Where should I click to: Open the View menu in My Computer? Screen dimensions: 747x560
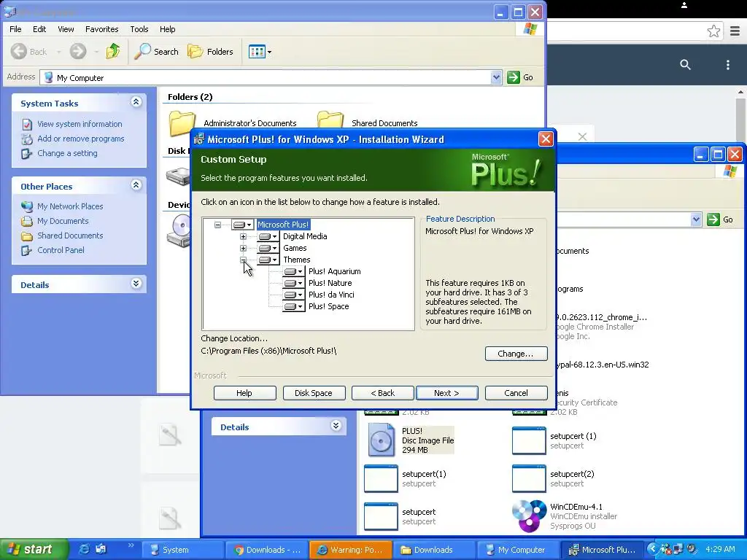[x=66, y=29]
